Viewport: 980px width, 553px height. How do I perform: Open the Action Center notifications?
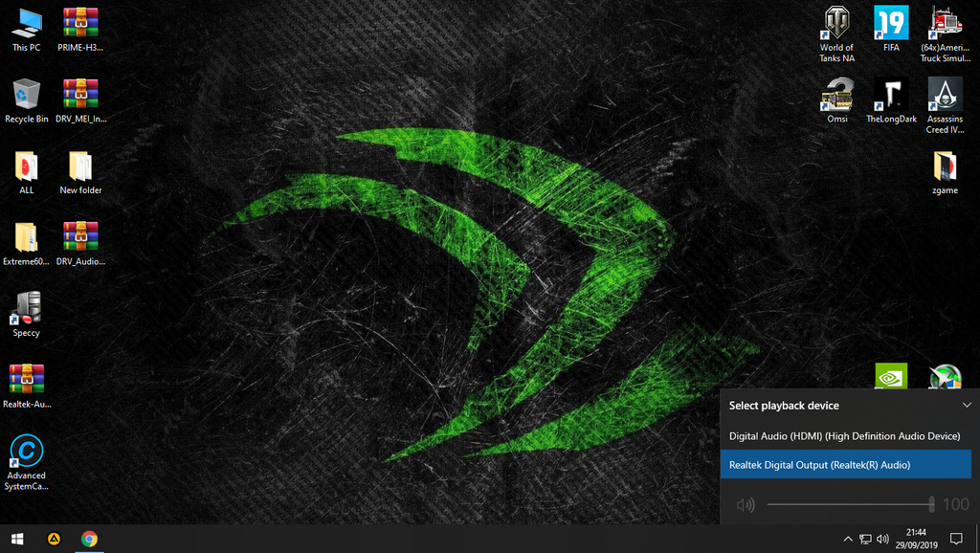pyautogui.click(x=956, y=539)
